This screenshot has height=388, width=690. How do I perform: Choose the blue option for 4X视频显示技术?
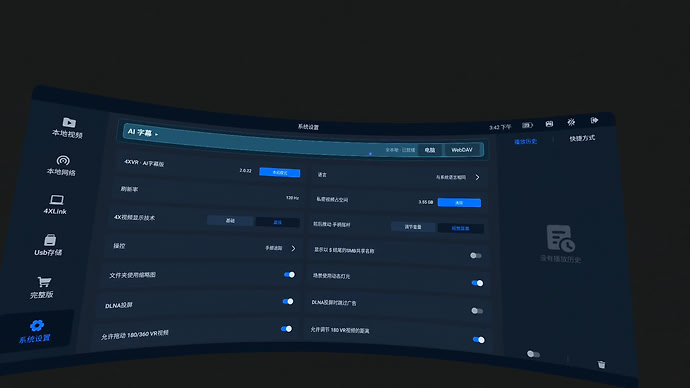(278, 222)
